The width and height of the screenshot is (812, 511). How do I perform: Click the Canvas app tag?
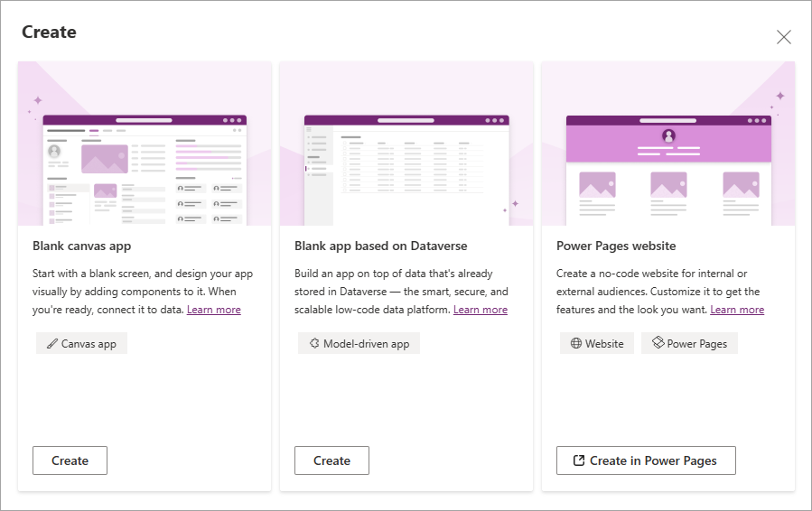click(x=81, y=343)
